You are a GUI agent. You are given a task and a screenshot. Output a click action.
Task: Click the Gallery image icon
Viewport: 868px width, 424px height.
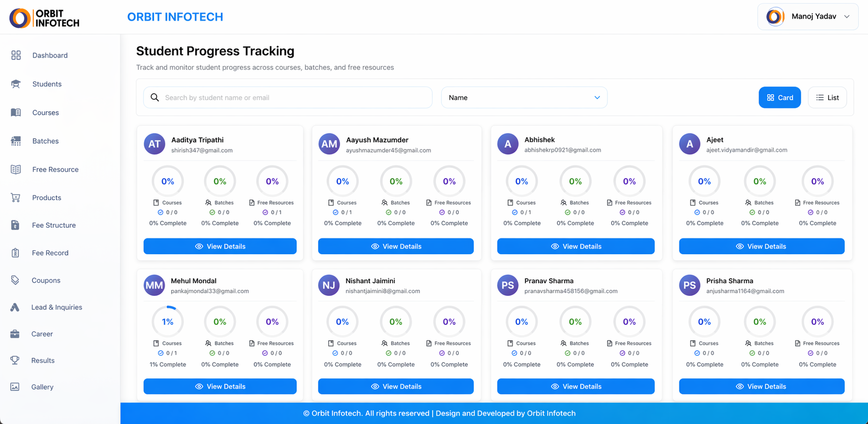(x=15, y=387)
